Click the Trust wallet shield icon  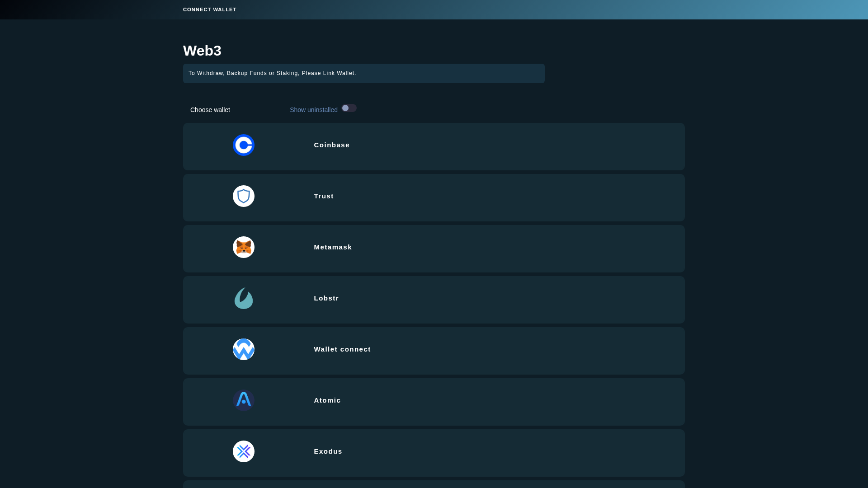pyautogui.click(x=244, y=196)
